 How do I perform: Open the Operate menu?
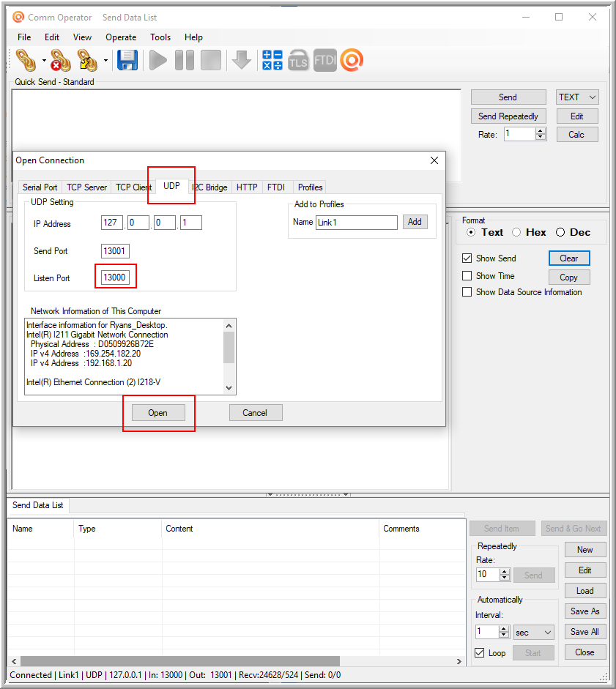[x=121, y=37]
